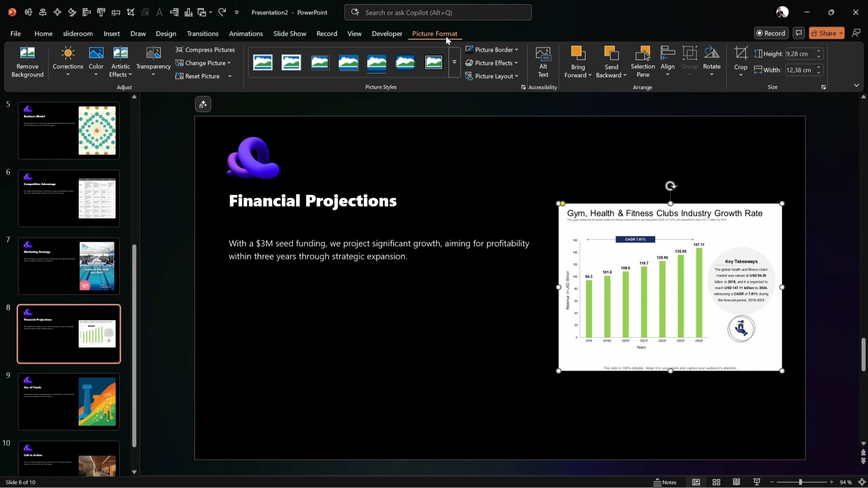Open the Artistic Effects gallery

(120, 62)
